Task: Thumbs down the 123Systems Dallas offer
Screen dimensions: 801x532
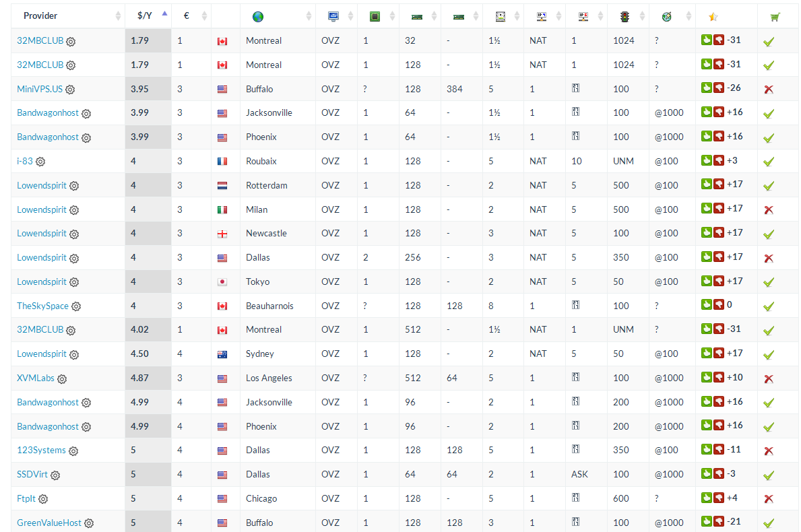Action: [719, 449]
